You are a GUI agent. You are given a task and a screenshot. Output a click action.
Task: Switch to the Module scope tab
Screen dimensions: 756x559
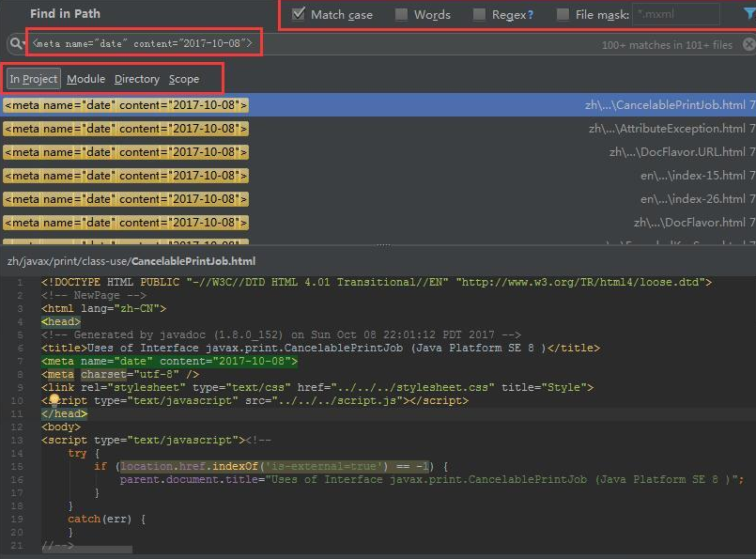tap(85, 79)
